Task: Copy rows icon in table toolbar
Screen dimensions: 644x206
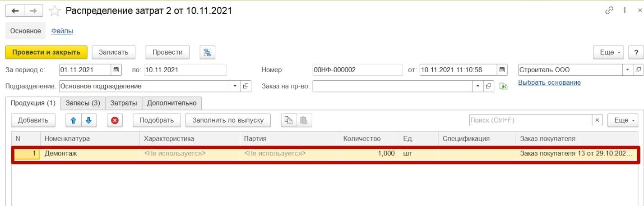Action: [x=289, y=120]
